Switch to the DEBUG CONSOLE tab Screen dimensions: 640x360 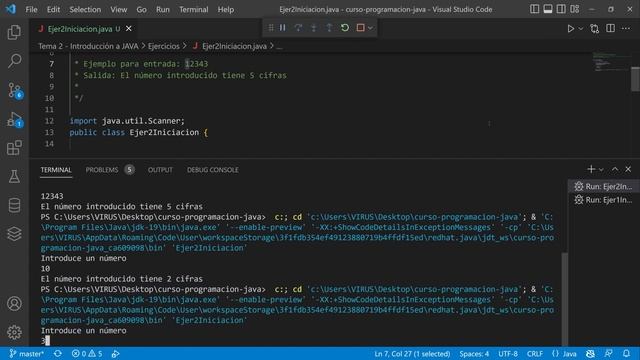(213, 170)
